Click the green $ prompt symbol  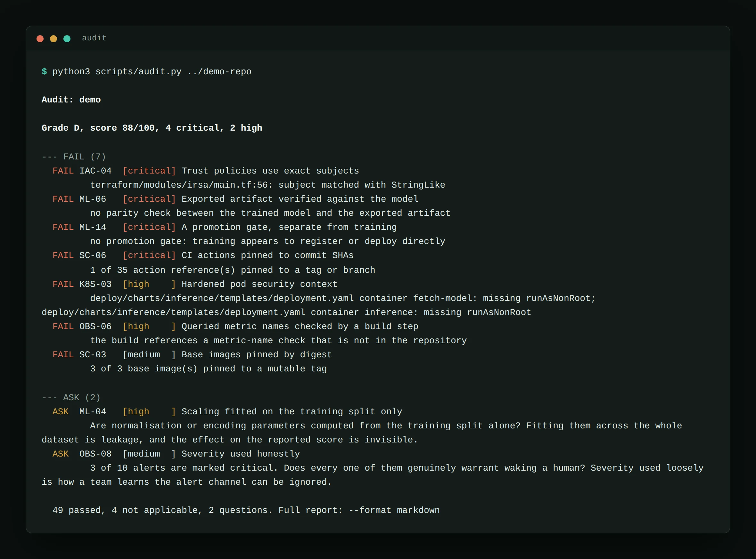click(x=44, y=72)
